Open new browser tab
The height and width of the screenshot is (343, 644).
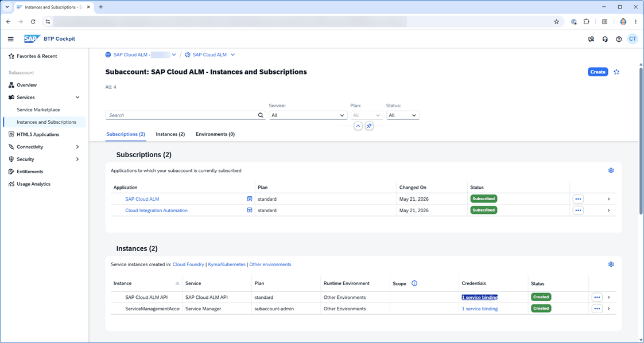point(100,7)
